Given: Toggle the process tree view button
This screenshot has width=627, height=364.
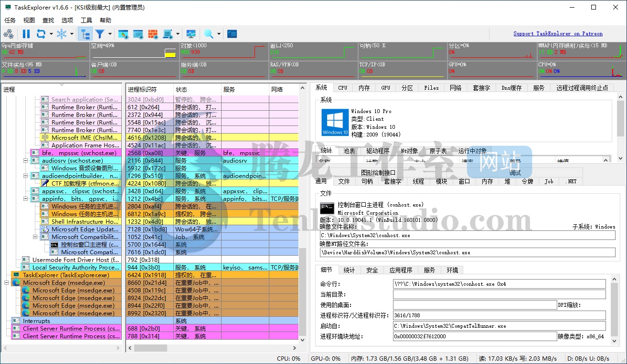Looking at the screenshot, I should click(x=85, y=34).
